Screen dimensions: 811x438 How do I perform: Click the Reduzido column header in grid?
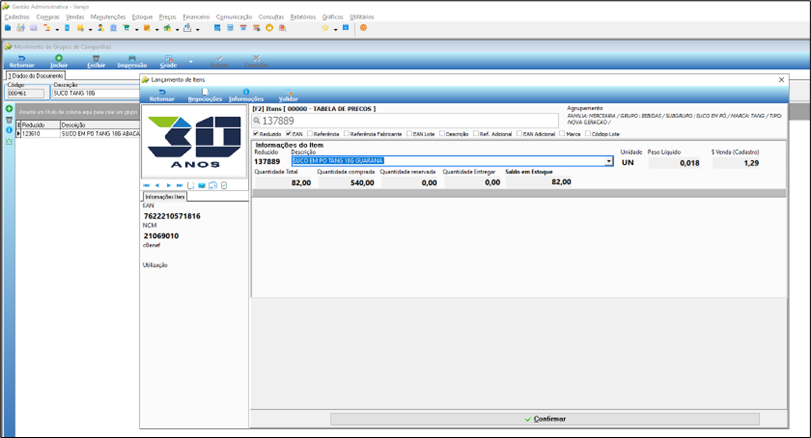40,125
